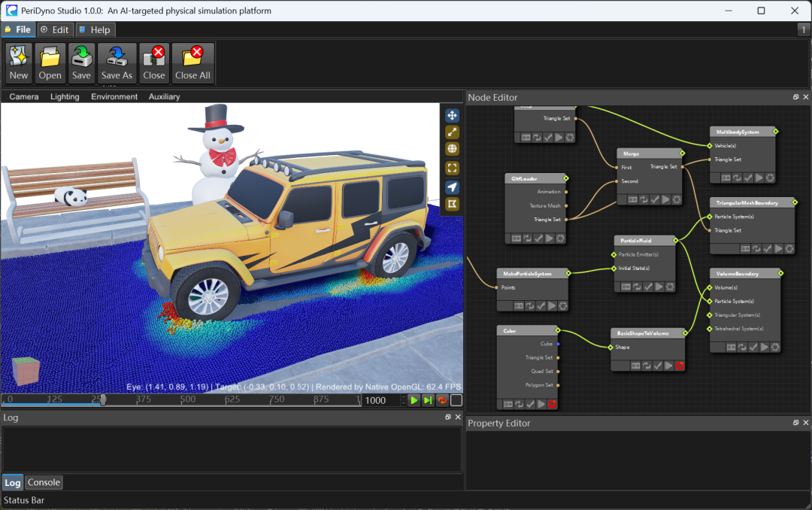Select the ParticleFluid node title

coord(636,241)
